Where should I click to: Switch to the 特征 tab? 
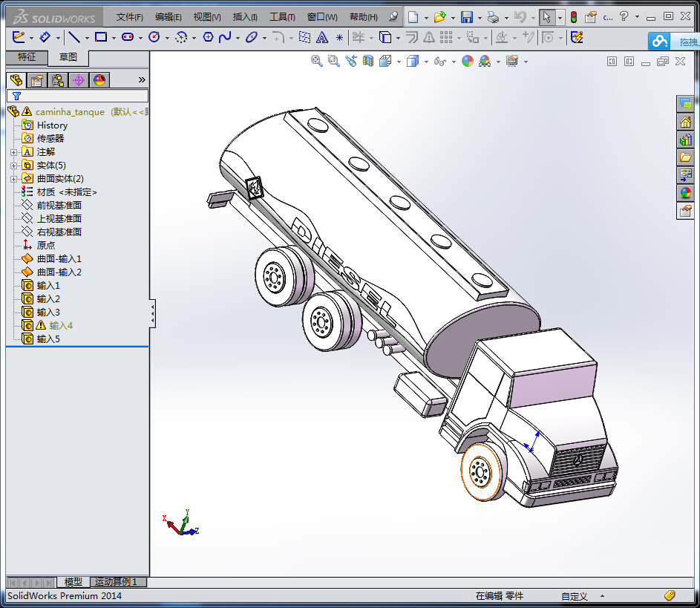27,57
